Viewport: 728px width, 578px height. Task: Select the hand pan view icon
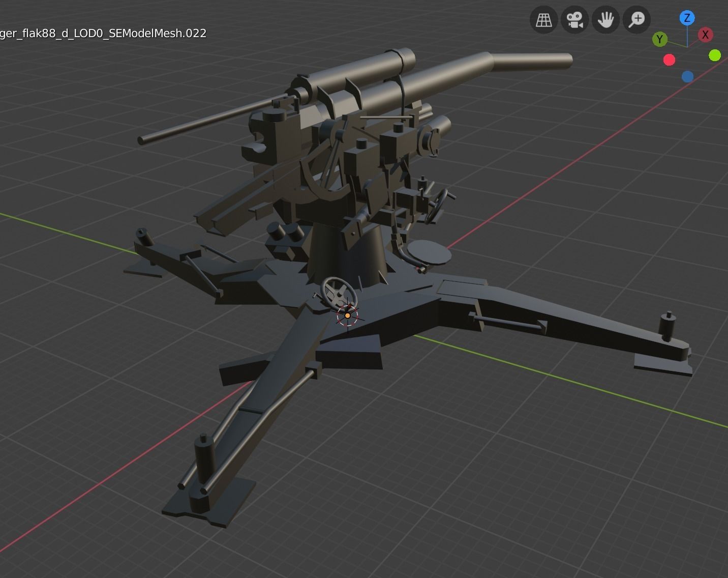[x=605, y=20]
